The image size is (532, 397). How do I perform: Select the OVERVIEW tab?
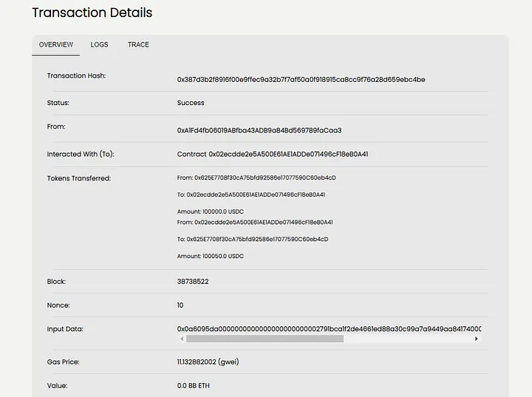56,44
